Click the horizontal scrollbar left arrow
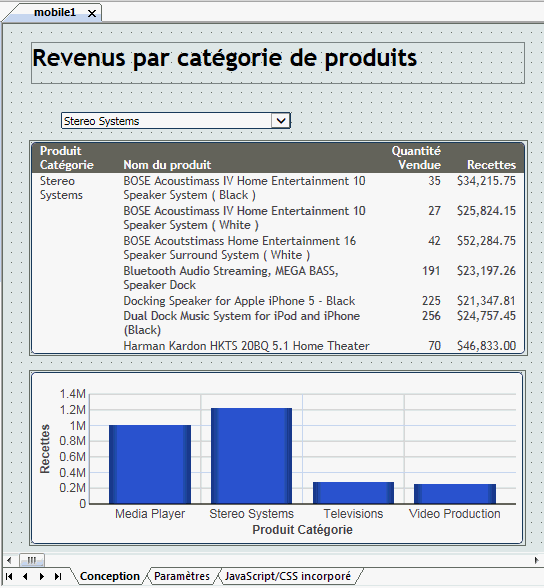Viewport: 544px width, 588px height. pyautogui.click(x=9, y=560)
